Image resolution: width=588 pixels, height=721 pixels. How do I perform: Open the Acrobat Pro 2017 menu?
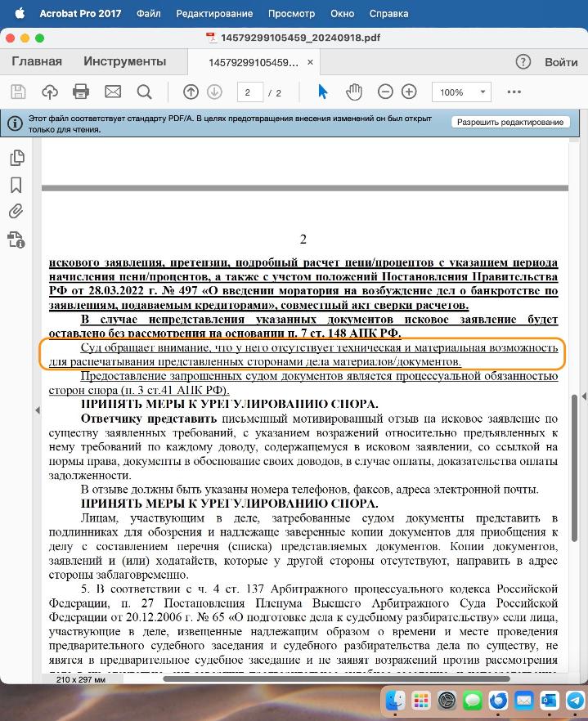click(80, 13)
